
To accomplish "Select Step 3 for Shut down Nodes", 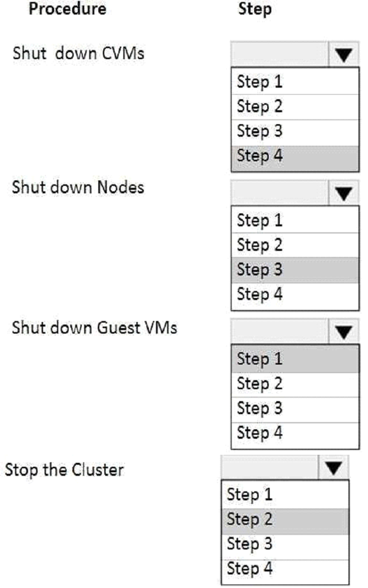I will (295, 270).
